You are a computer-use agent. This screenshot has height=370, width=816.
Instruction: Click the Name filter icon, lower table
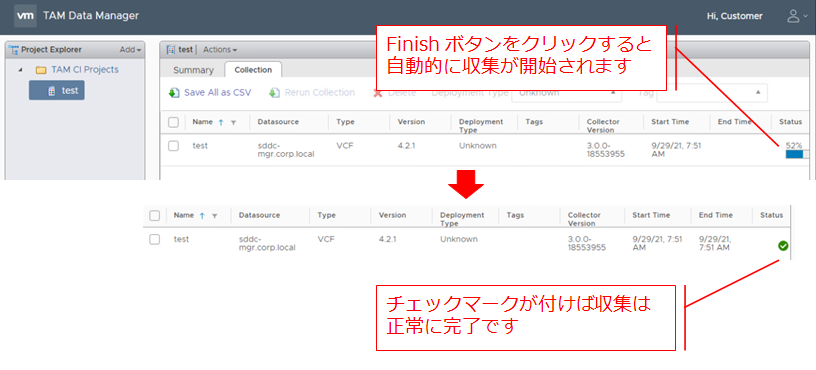pos(214,216)
